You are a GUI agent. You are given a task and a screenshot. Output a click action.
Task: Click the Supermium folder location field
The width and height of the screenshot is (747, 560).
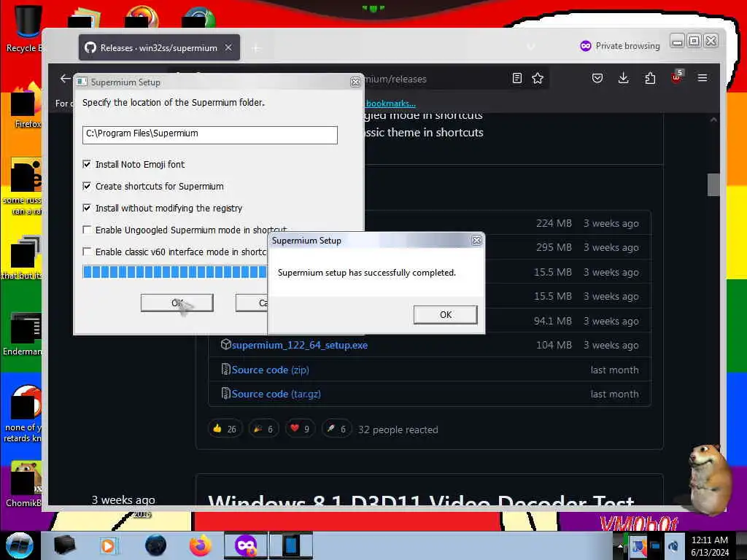pos(209,135)
